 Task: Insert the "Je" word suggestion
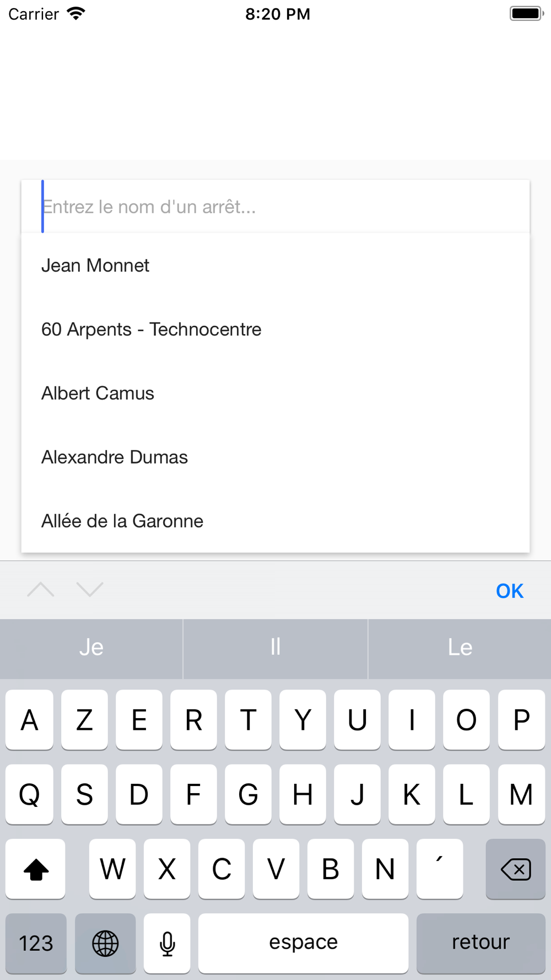coord(91,648)
